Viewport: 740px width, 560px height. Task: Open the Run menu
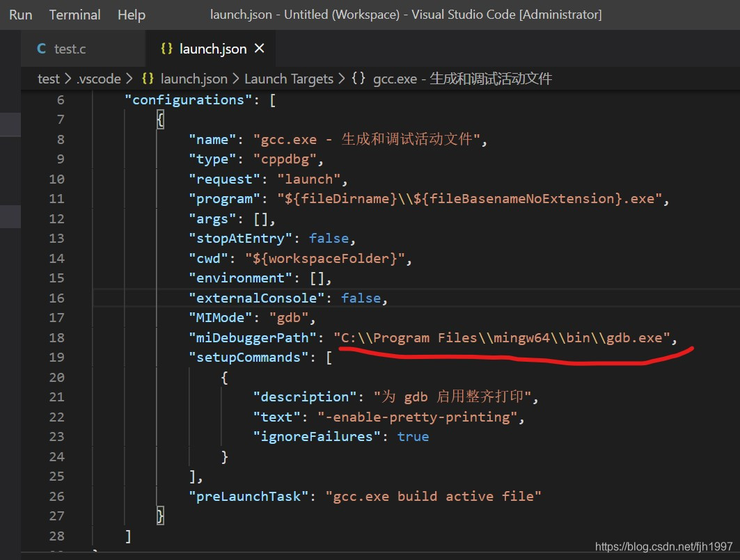click(x=21, y=15)
